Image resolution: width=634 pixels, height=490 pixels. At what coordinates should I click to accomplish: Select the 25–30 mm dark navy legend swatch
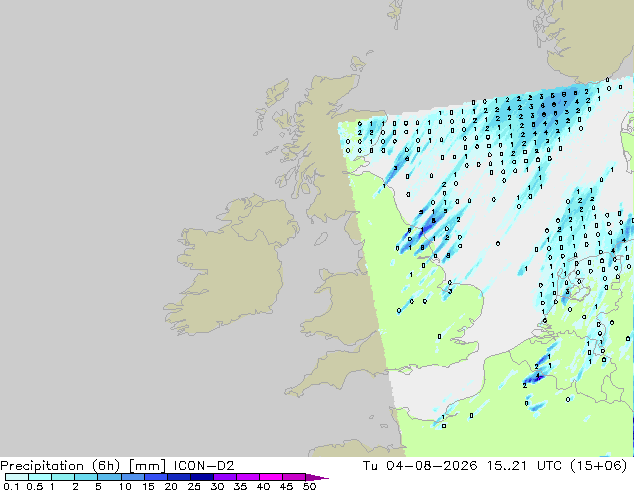201,477
